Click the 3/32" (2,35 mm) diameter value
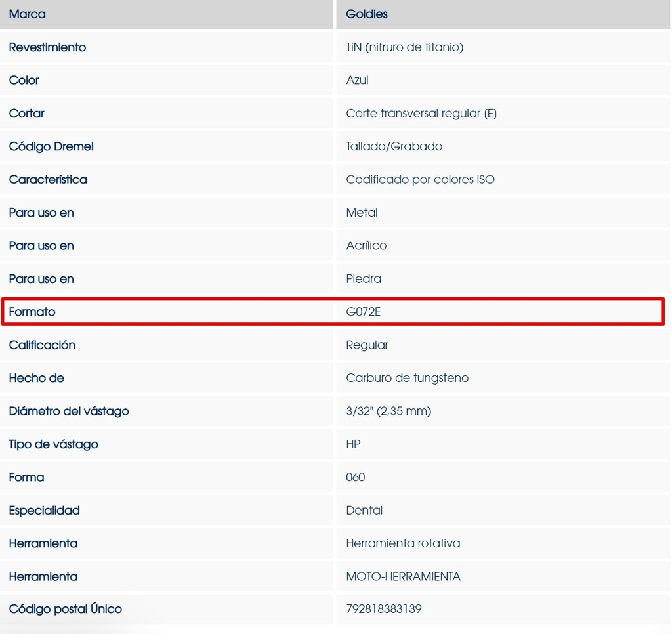 click(388, 411)
